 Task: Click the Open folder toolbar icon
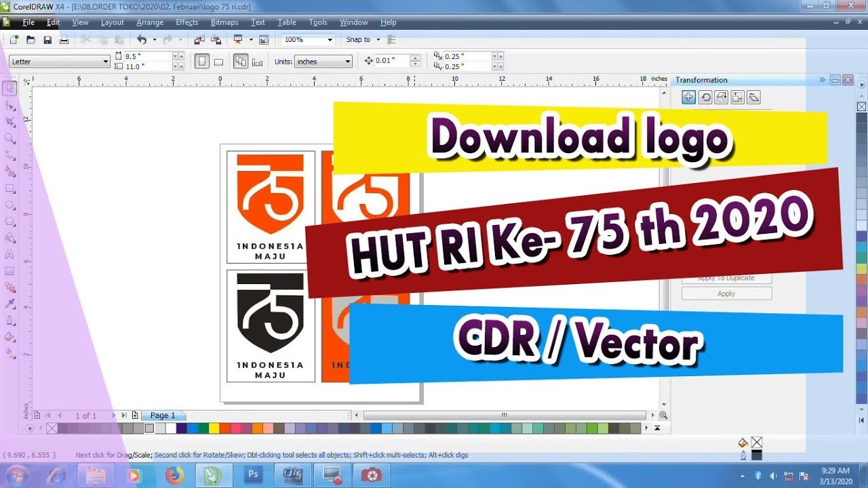(31, 40)
